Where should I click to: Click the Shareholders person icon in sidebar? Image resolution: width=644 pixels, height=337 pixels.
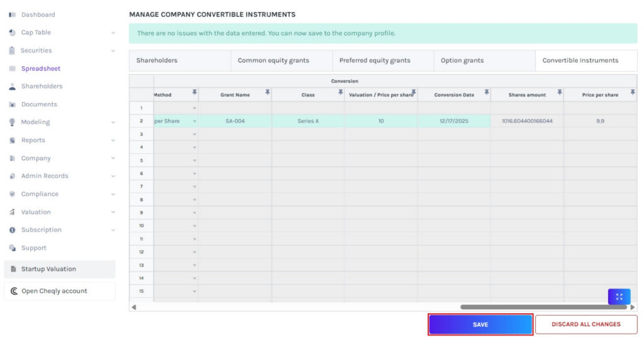click(12, 86)
